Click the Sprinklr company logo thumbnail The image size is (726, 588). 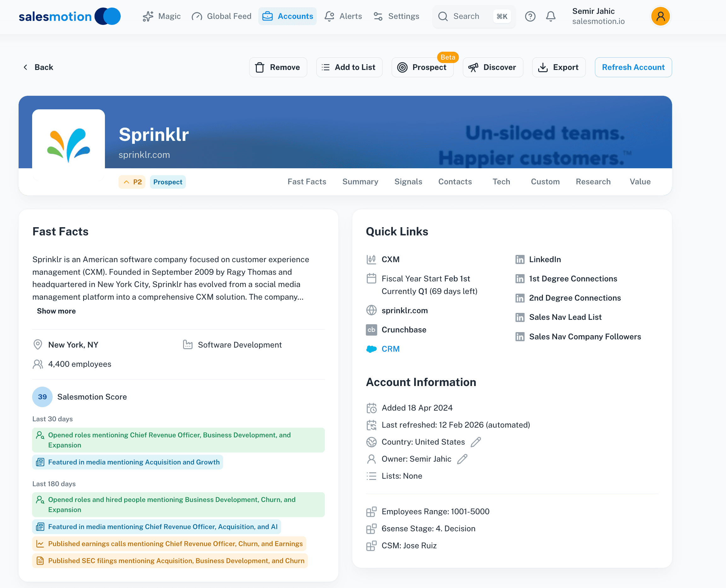click(x=68, y=145)
